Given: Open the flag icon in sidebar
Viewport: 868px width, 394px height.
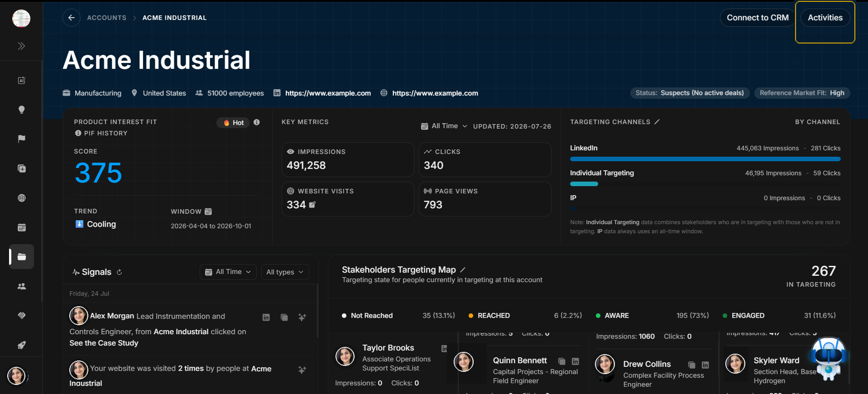Looking at the screenshot, I should 21,139.
